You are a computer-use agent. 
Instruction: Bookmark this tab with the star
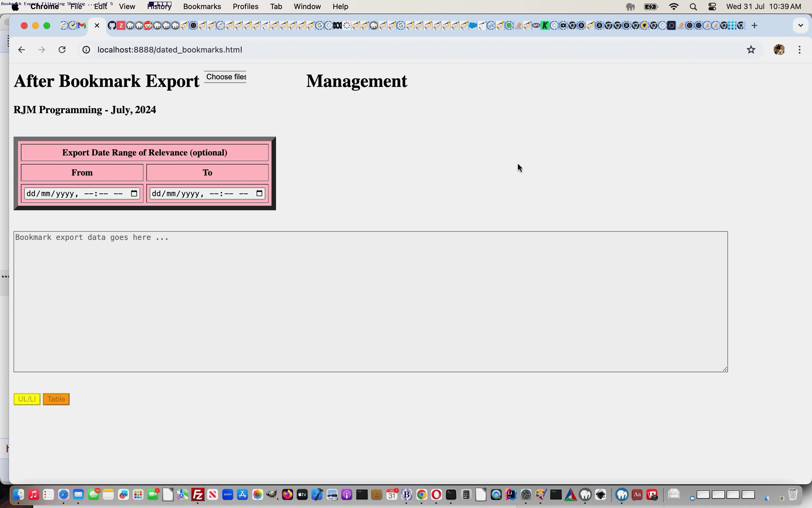click(751, 50)
